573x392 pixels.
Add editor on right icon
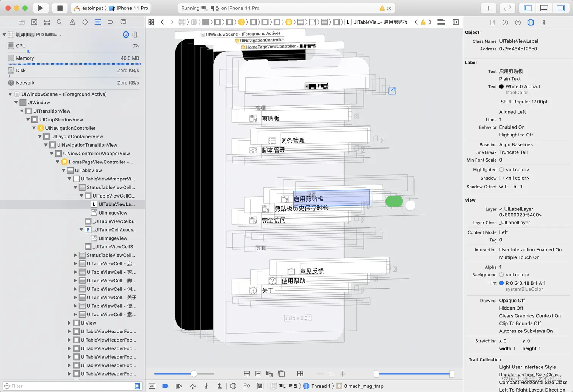pos(456,22)
